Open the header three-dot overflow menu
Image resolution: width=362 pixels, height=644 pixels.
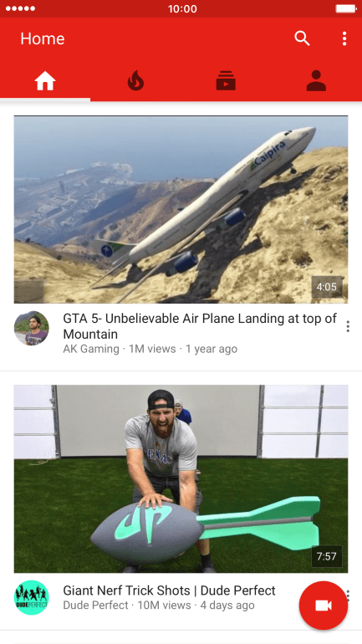coord(344,38)
